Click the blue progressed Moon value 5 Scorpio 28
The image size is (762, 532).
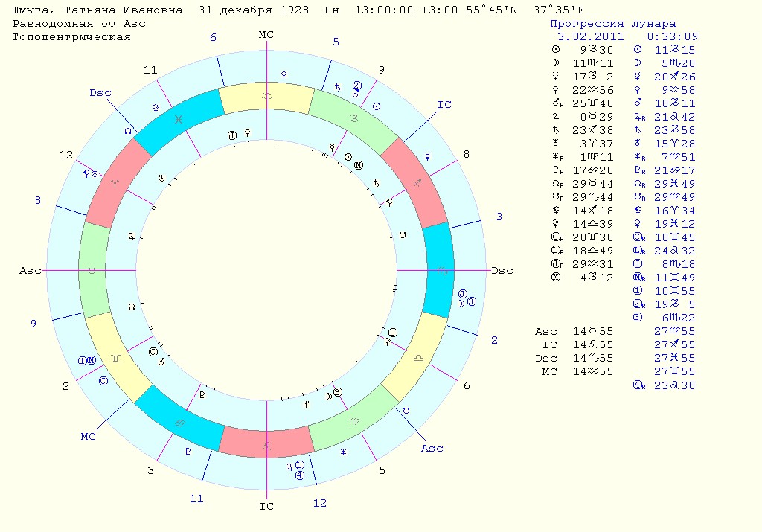678,63
